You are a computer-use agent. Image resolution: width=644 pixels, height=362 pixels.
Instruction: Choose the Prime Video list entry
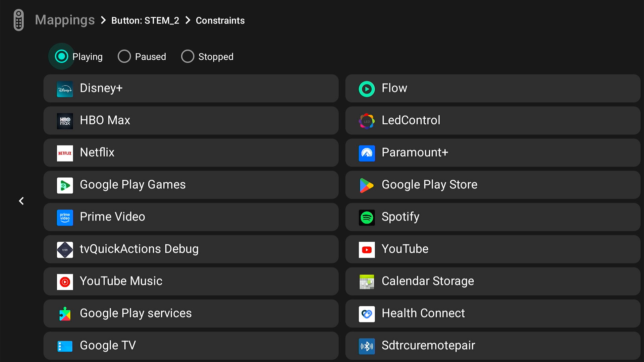191,217
